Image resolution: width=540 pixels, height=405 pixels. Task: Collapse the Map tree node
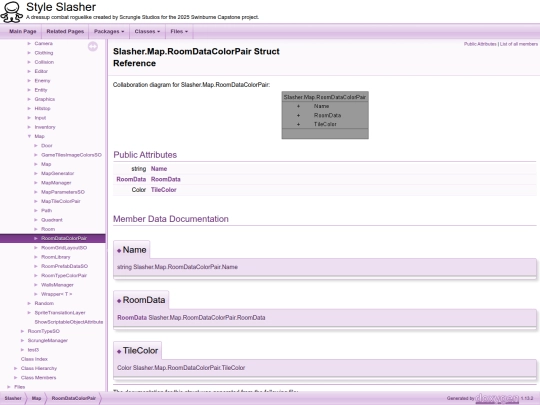pyautogui.click(x=29, y=136)
